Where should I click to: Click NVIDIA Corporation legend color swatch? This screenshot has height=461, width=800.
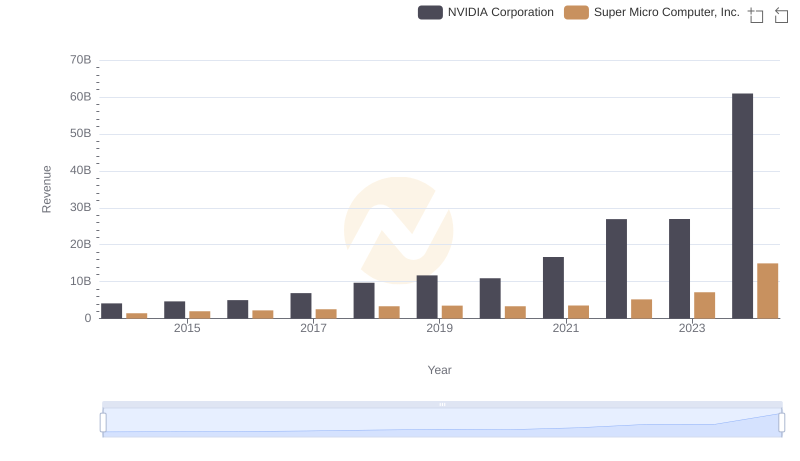pyautogui.click(x=430, y=12)
